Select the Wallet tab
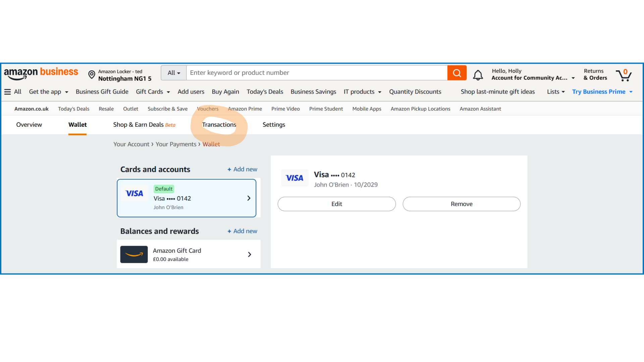 point(77,125)
